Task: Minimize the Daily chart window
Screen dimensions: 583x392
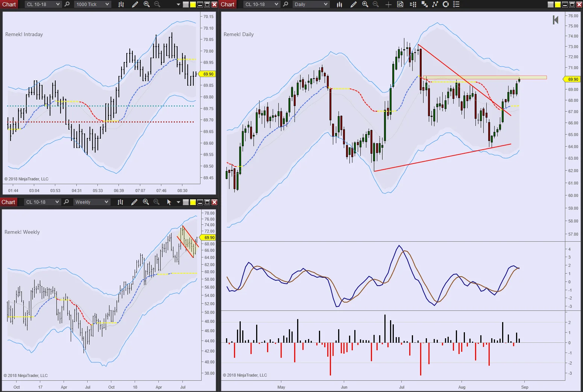Action: (x=565, y=5)
